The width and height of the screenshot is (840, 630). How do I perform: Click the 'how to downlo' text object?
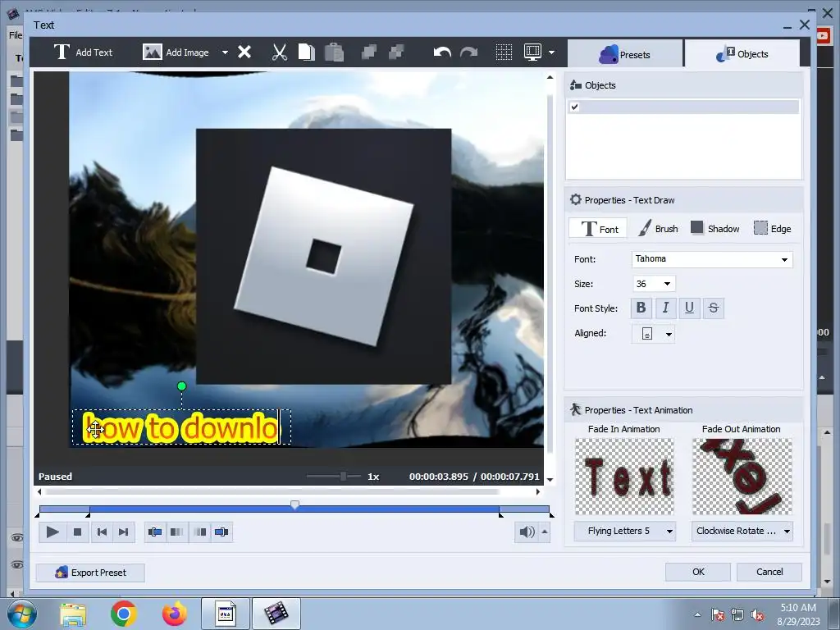coord(181,427)
